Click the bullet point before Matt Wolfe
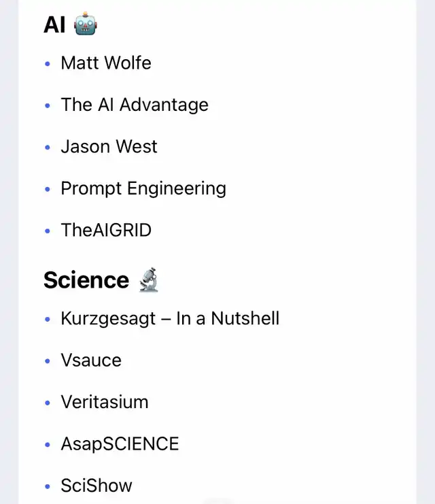 (x=48, y=64)
